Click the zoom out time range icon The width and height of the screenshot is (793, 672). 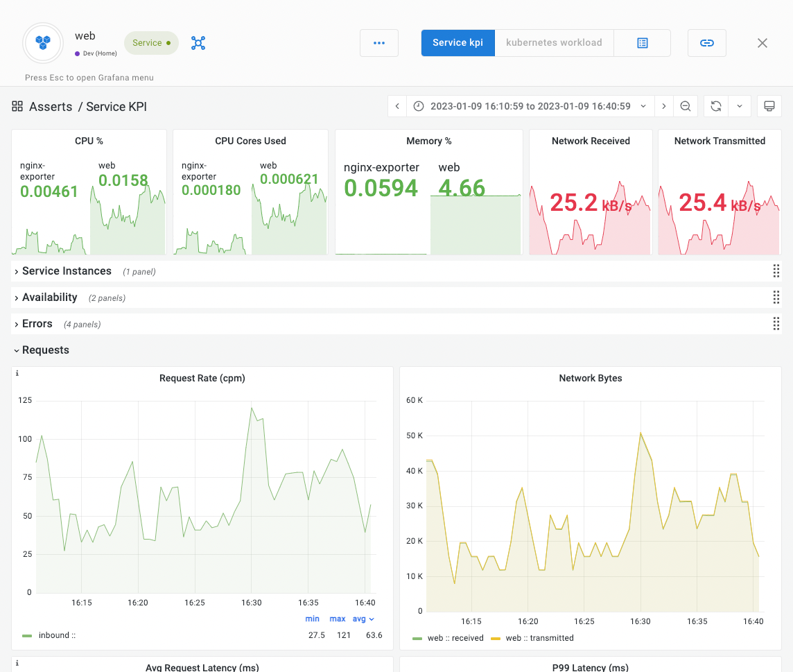685,106
